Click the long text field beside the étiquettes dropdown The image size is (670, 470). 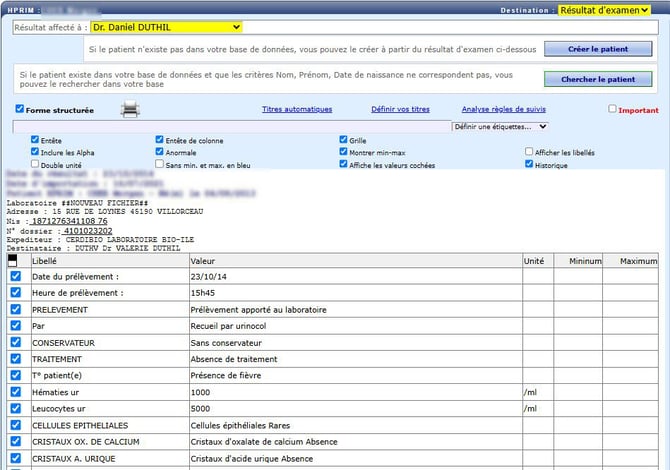[230, 127]
